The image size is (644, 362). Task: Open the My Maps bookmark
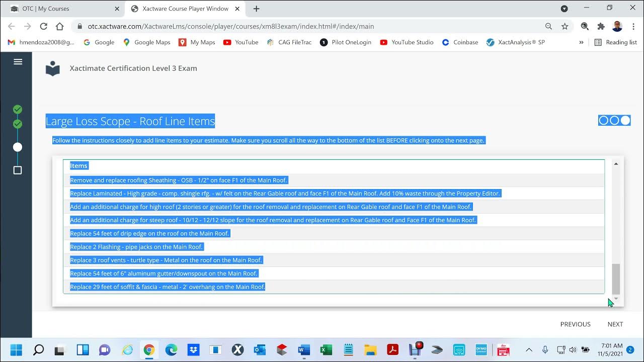197,42
